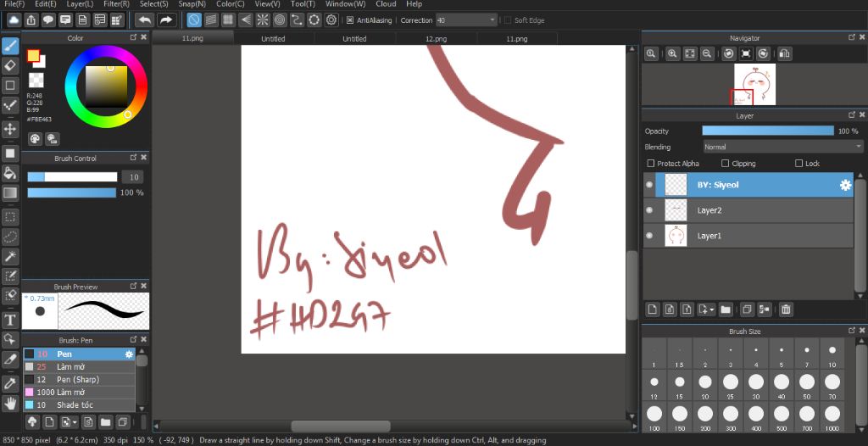Pick the Eyedropper tool
The width and height of the screenshot is (868, 446).
point(10,382)
